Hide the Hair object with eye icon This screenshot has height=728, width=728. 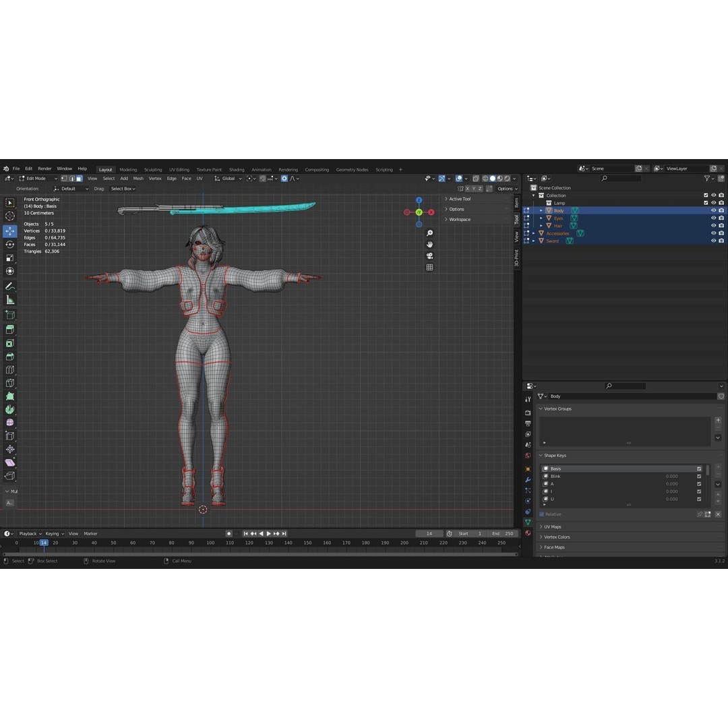pos(714,226)
